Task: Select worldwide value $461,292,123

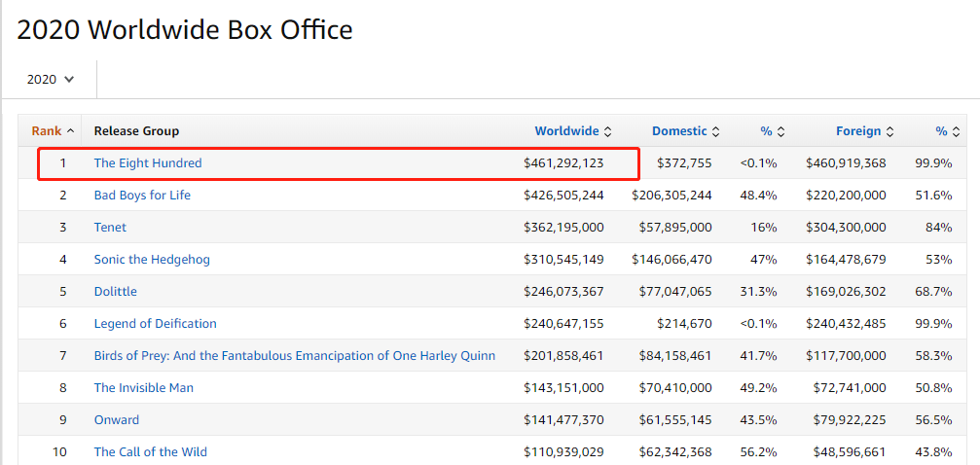Action: [x=563, y=163]
